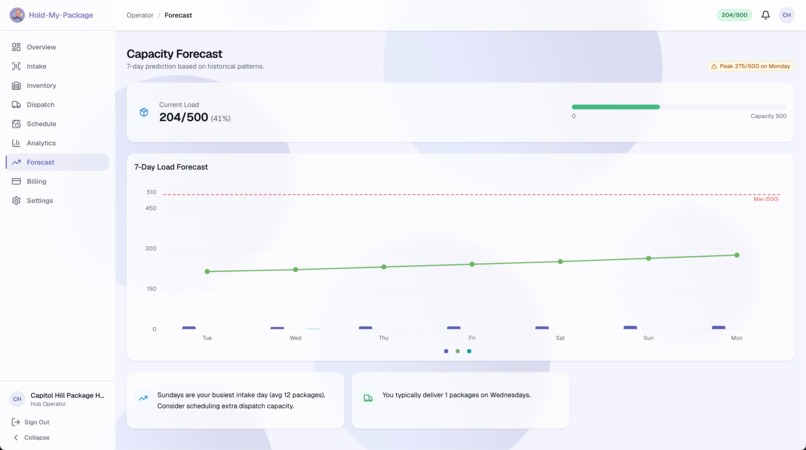Click the CH avatar beside Capitol Hill Package

click(x=17, y=399)
